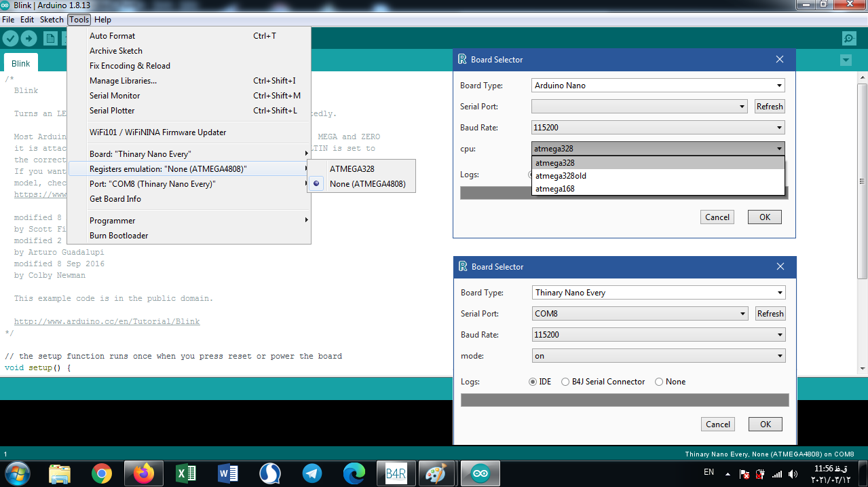Click the Verify checkmark toolbar icon
The height and width of the screenshot is (487, 868).
click(10, 39)
